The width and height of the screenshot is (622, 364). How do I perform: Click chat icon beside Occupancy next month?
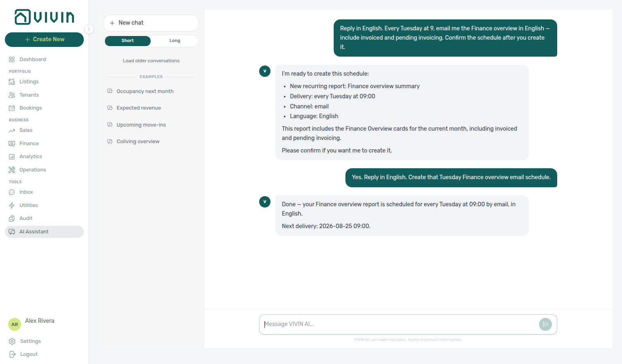(110, 91)
